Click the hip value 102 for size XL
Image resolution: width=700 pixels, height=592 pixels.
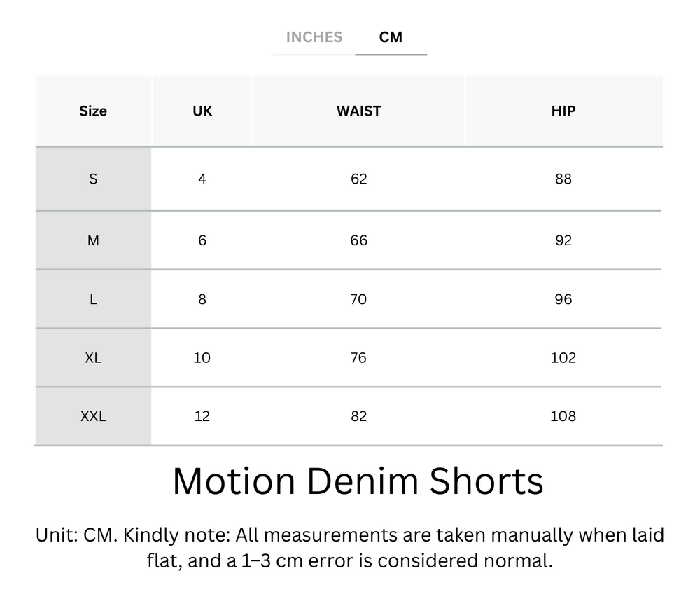point(563,357)
